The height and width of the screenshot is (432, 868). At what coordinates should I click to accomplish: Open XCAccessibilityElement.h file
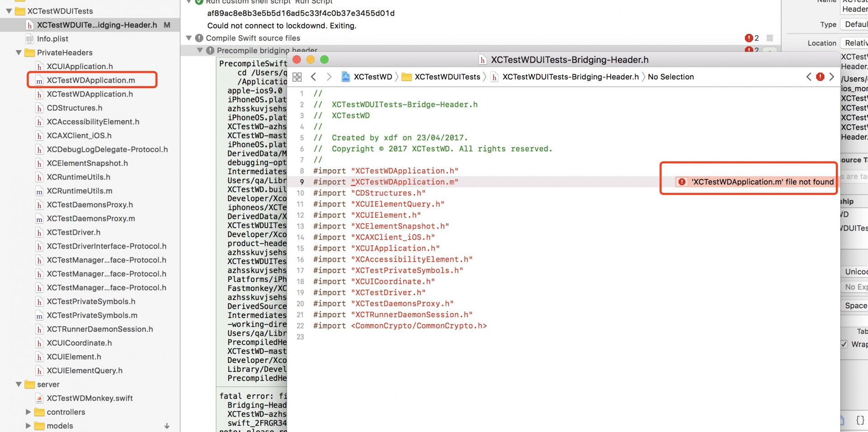point(93,122)
